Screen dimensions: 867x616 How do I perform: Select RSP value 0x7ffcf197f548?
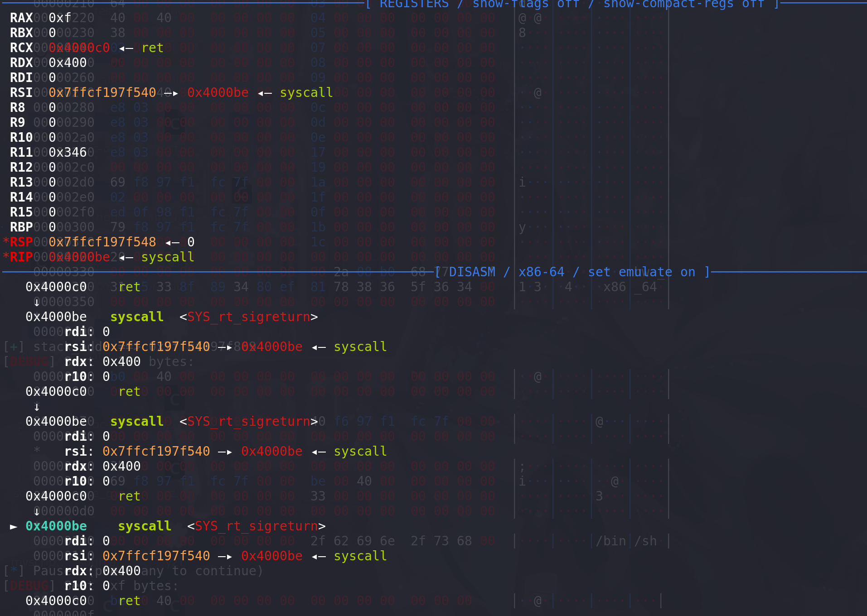pyautogui.click(x=102, y=242)
